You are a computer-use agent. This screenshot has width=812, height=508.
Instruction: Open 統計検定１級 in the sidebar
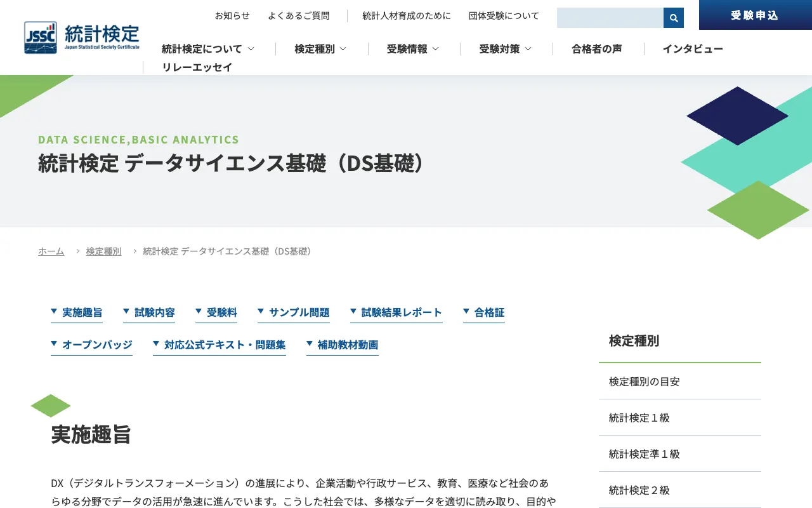[x=680, y=418]
